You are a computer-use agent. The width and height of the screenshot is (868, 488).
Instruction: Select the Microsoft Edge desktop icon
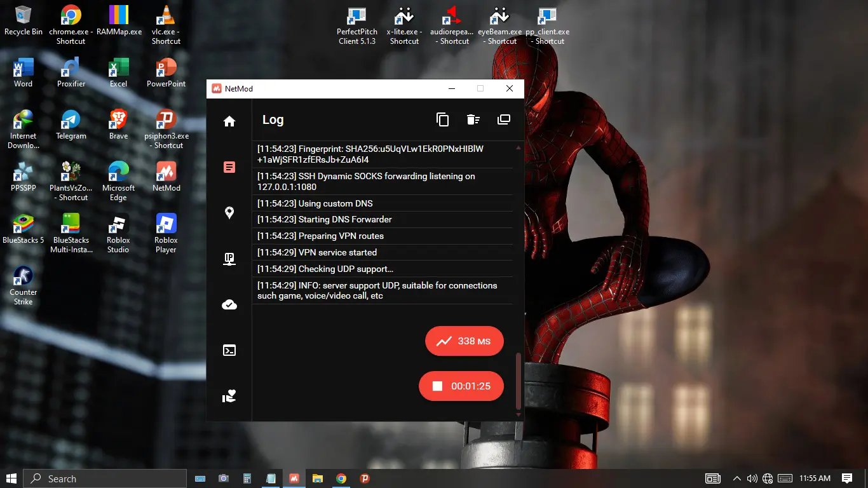point(119,182)
